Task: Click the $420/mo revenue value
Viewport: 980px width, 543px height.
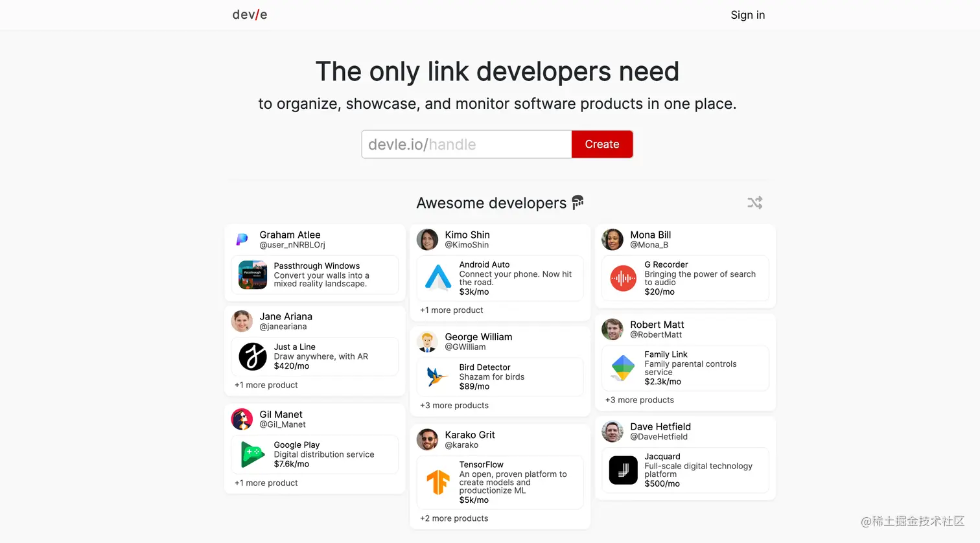Action: pos(292,366)
